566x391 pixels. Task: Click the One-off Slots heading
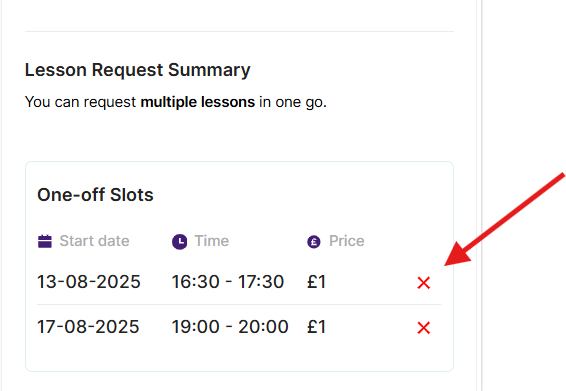point(95,195)
